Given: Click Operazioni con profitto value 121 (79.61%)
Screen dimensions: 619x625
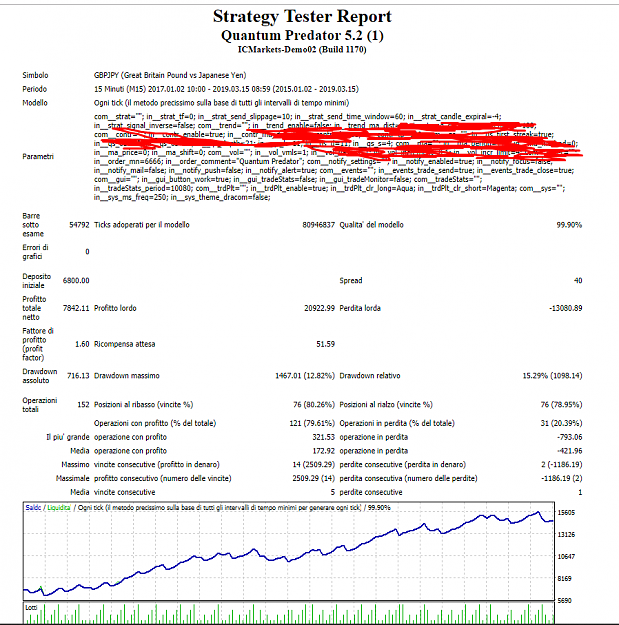Looking at the screenshot, I should point(312,423).
